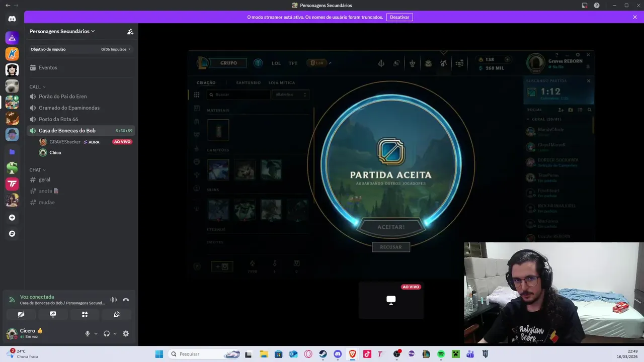
Task: Open Spotify from the taskbar
Action: pos(441,354)
